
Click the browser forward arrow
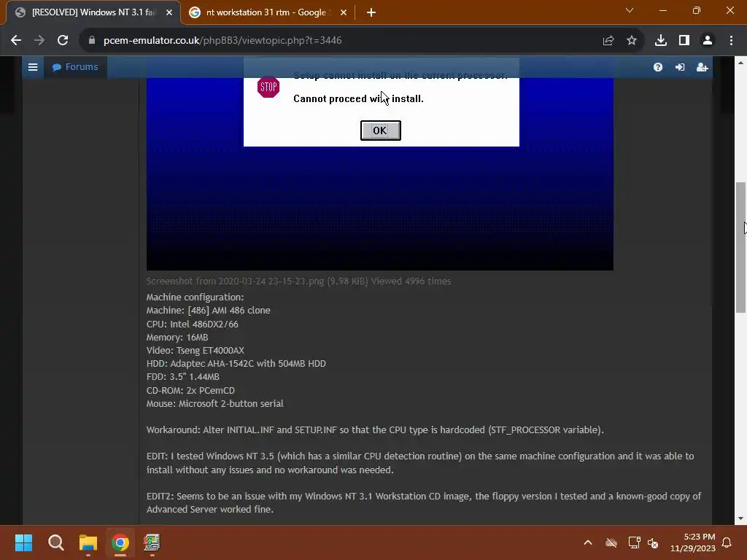(x=39, y=41)
